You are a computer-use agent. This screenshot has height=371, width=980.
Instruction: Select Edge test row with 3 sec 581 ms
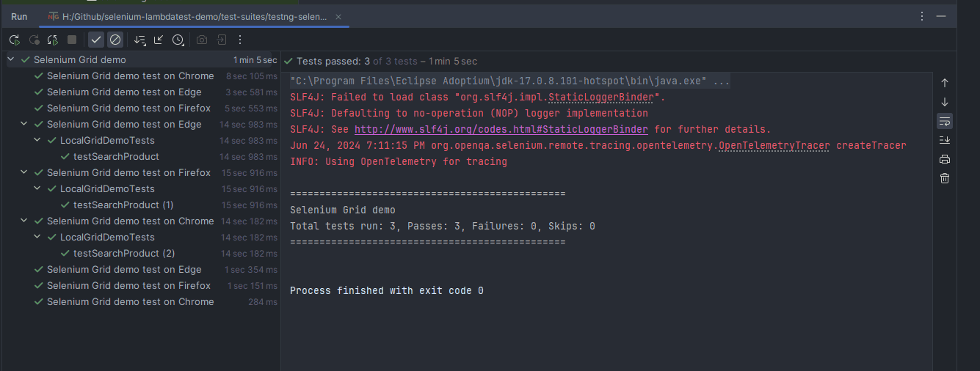click(142, 92)
